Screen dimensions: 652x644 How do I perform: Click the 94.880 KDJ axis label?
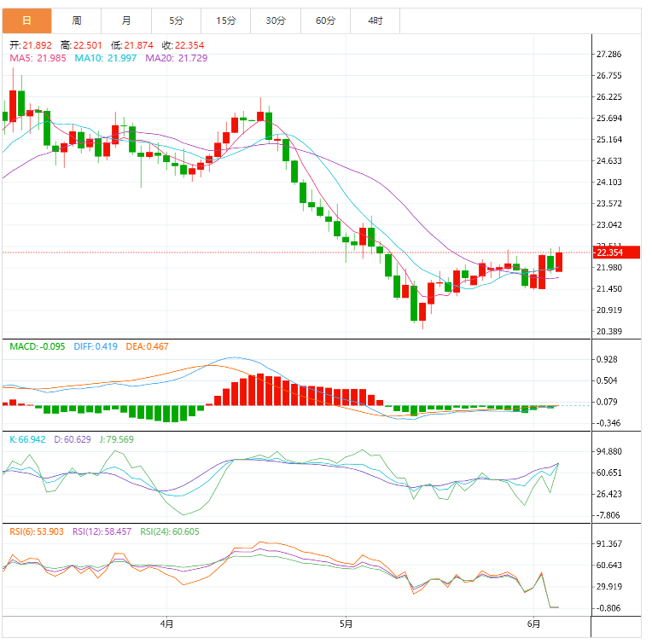point(608,451)
